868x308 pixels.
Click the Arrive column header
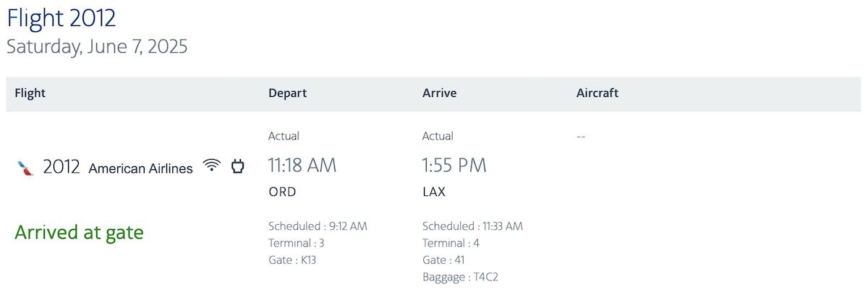[439, 93]
